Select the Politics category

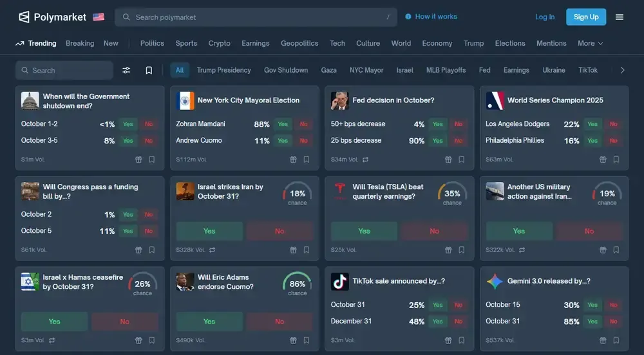point(152,44)
